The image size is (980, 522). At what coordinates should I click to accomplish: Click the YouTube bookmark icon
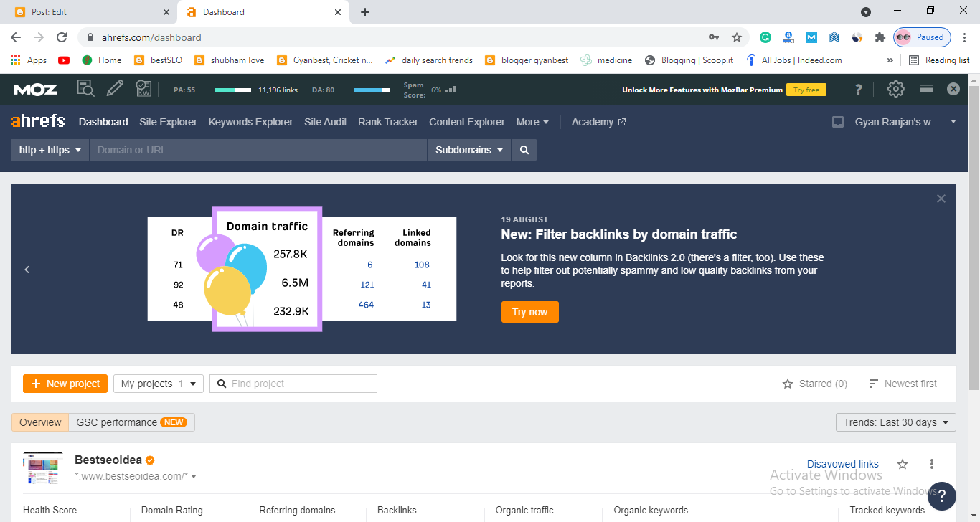pyautogui.click(x=64, y=60)
